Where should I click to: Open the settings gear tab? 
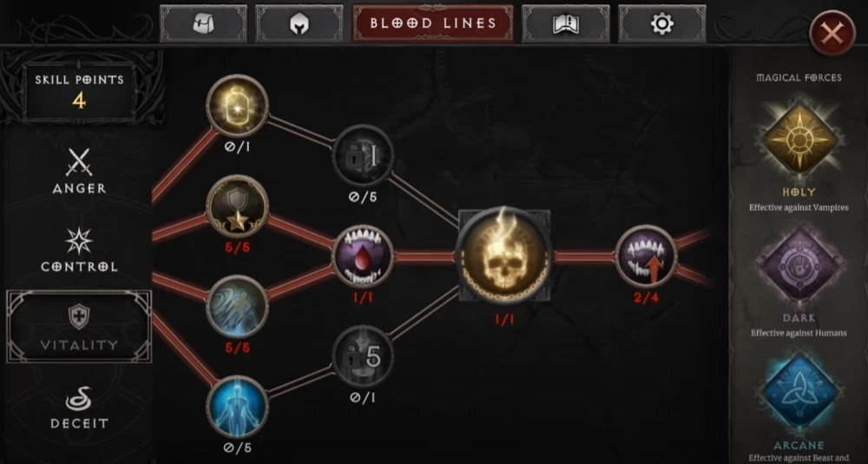662,23
